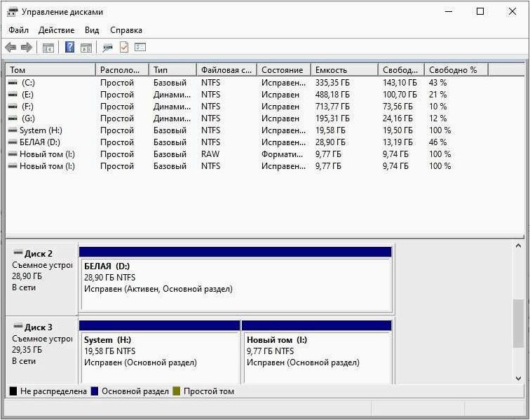Click the blue Основной раздел legend swatch

95,391
